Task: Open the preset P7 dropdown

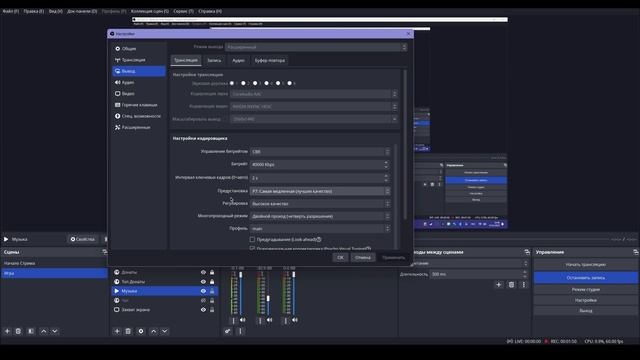Action: [320, 191]
